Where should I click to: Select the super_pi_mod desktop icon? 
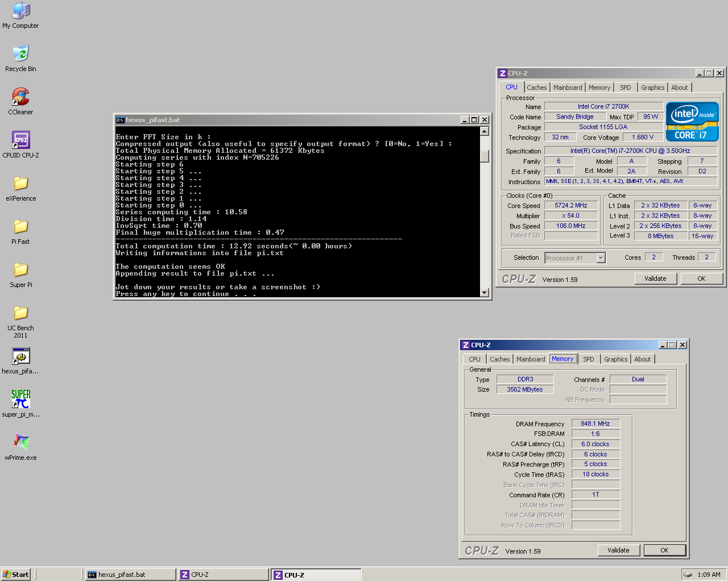(x=20, y=404)
